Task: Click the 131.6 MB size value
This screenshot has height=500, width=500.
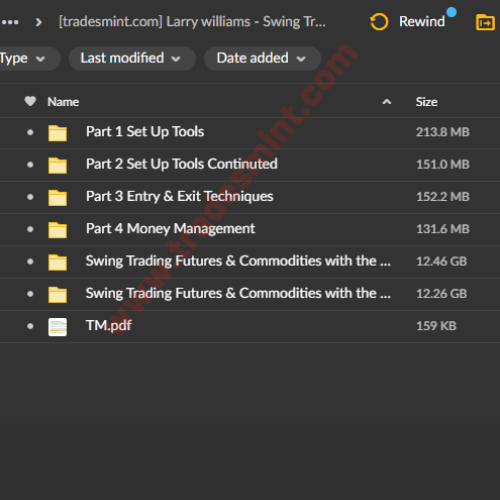Action: pyautogui.click(x=443, y=229)
